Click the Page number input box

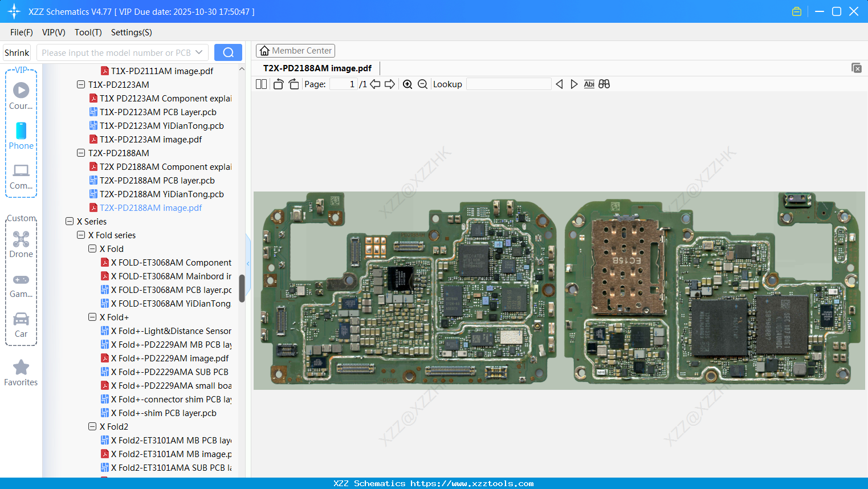(343, 84)
